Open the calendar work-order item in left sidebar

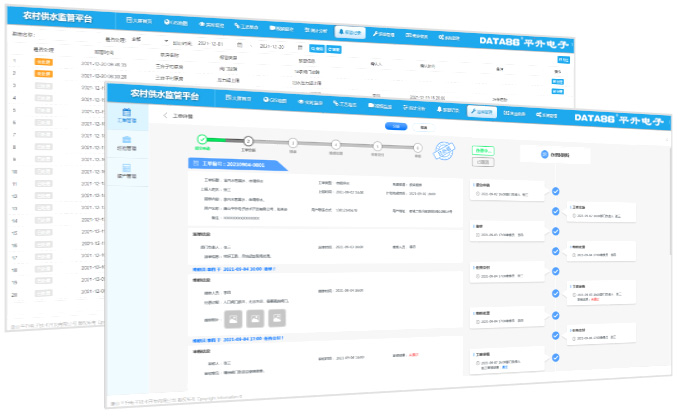tap(127, 116)
